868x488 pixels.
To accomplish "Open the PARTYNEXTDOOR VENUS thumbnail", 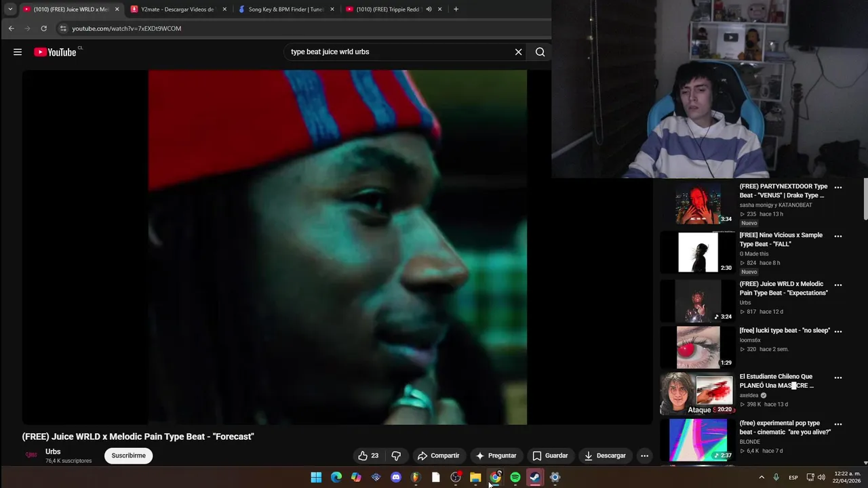I will coord(698,203).
